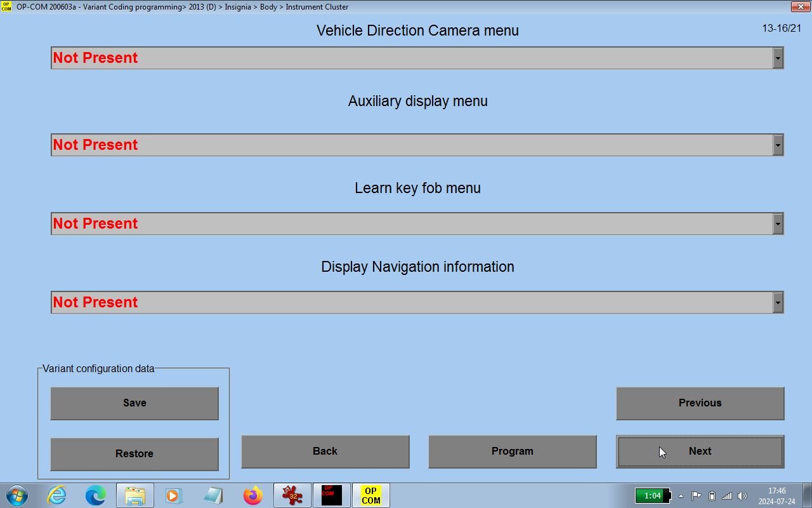Viewport: 812px width, 508px height.
Task: Open Display Navigation information dropdown
Action: (x=778, y=302)
